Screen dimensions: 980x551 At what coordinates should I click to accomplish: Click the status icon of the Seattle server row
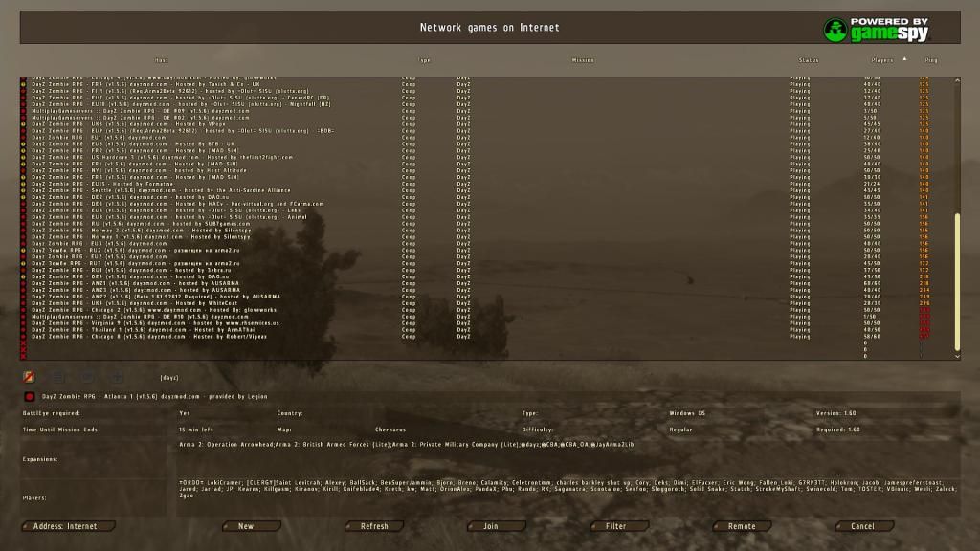[x=23, y=190]
